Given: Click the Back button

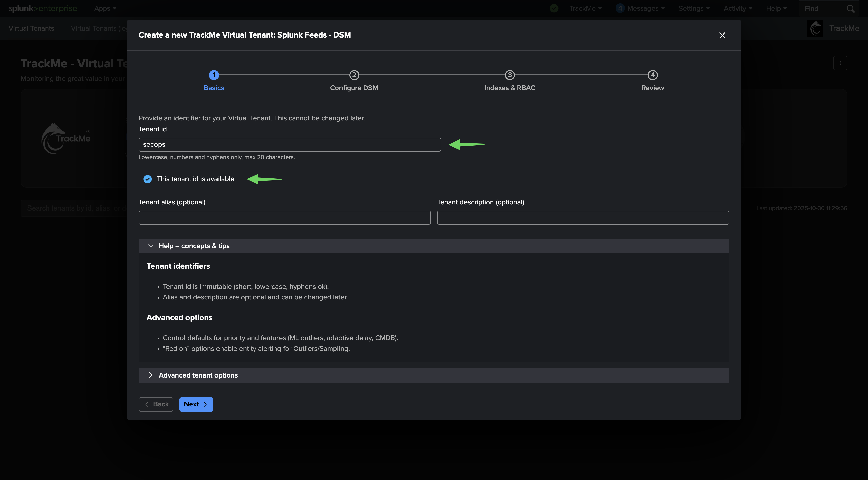Looking at the screenshot, I should coord(156,404).
